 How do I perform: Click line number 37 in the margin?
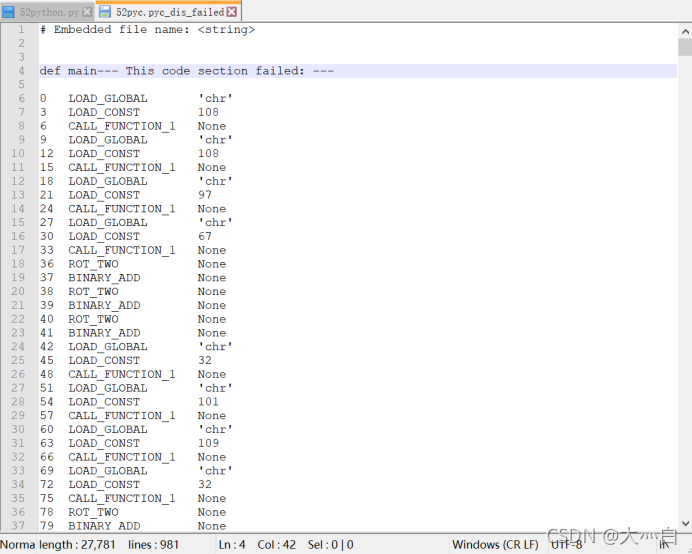coord(18,526)
